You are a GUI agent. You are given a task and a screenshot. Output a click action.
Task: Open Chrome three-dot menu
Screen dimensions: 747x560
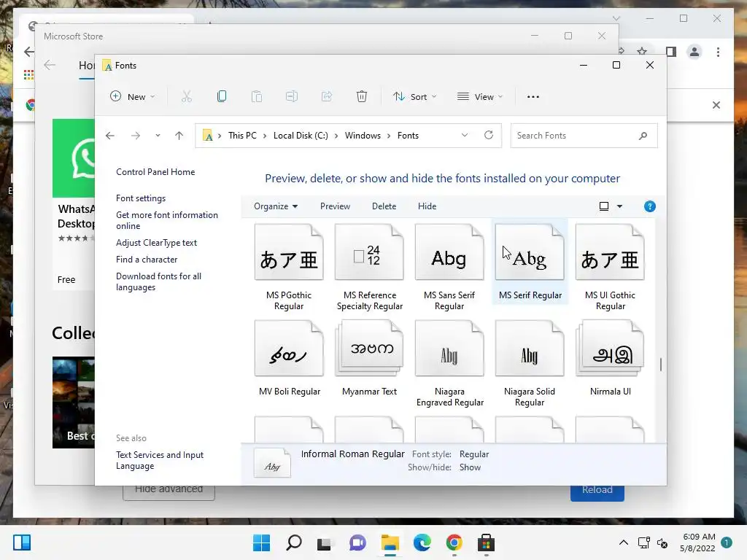pyautogui.click(x=718, y=52)
